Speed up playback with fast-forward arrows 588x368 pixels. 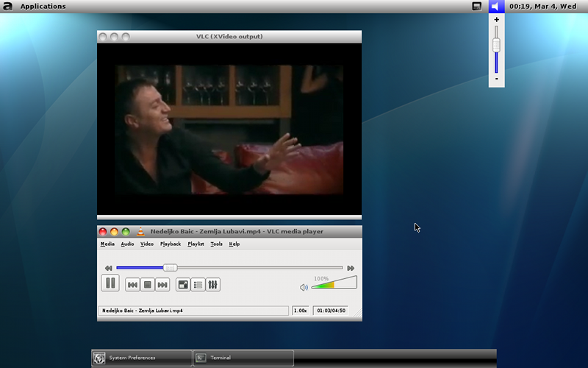pyautogui.click(x=351, y=268)
